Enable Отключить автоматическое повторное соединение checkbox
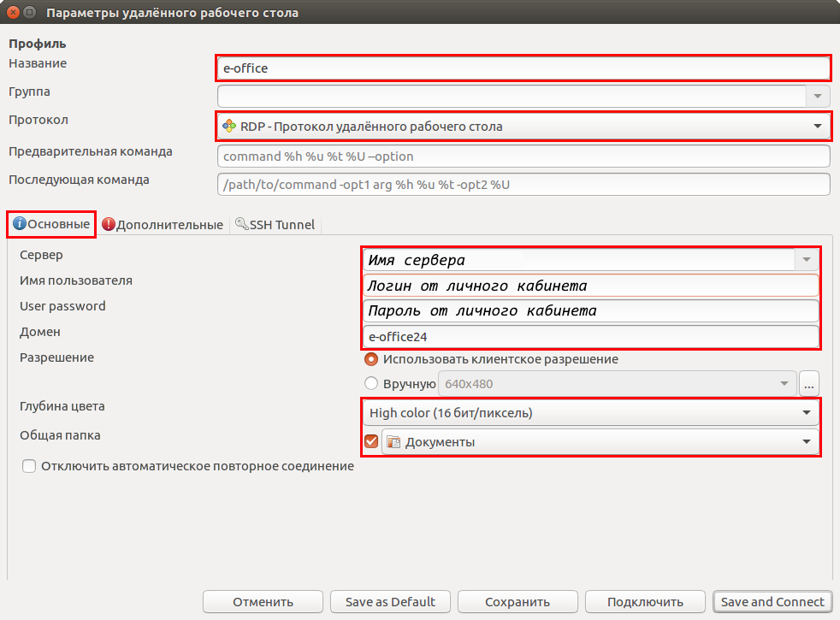840x620 pixels. click(x=29, y=466)
